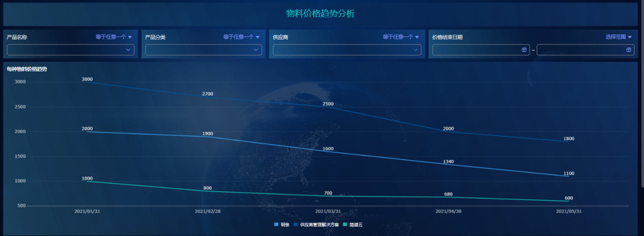Toggle the 供应商管理解决方案 legend series
The height and width of the screenshot is (236, 644).
tap(317, 224)
